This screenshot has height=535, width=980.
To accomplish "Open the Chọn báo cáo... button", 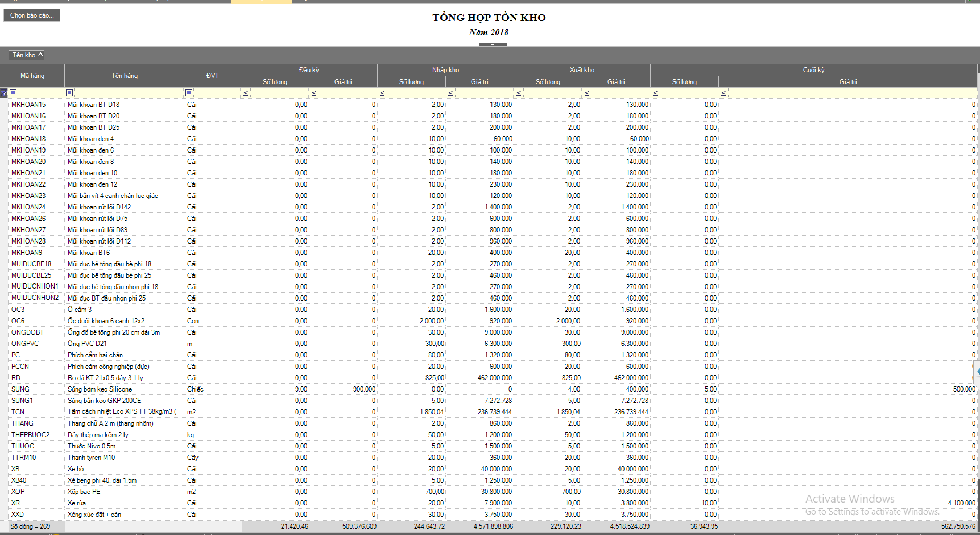I will point(32,15).
